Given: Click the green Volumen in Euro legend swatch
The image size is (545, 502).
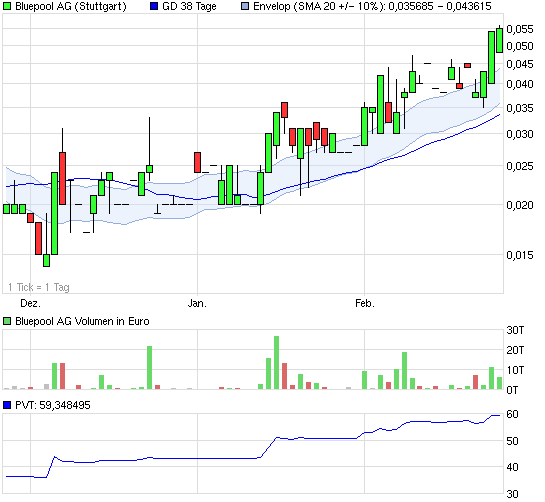Looking at the screenshot, I should coord(7,321).
